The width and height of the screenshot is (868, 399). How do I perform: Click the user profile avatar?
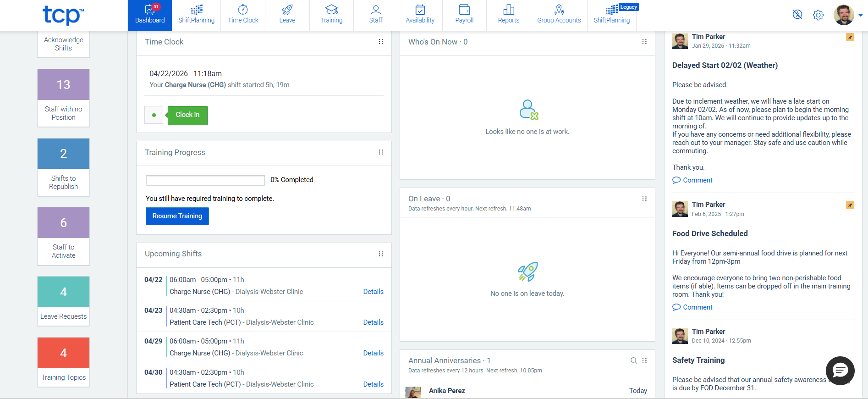(844, 15)
